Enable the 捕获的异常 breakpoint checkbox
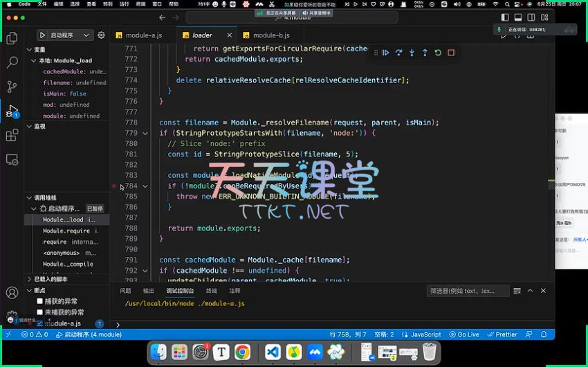Screen dimensions: 588x367 coord(40,301)
